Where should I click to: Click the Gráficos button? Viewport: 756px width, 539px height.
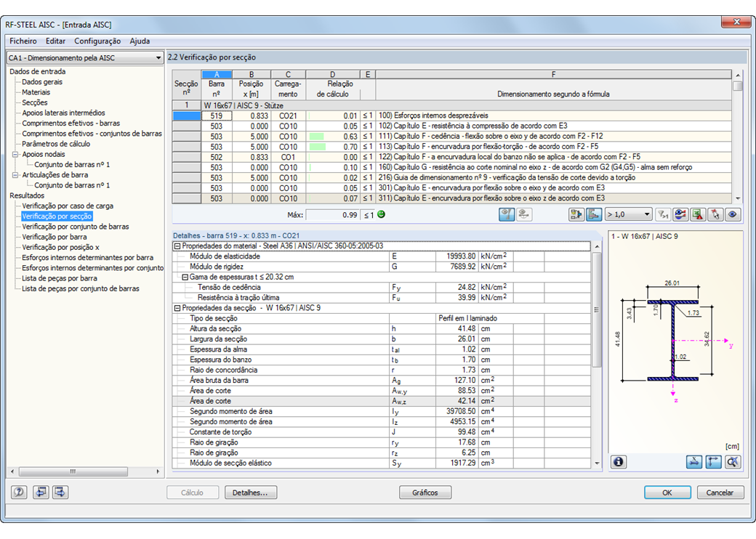tap(425, 493)
